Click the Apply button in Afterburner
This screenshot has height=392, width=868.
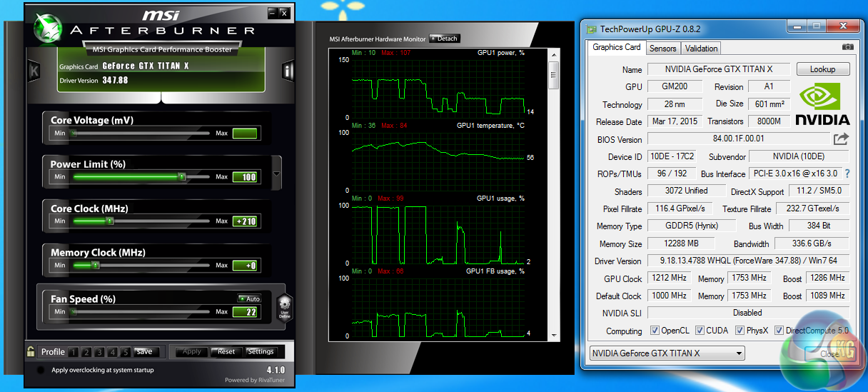[x=192, y=351]
